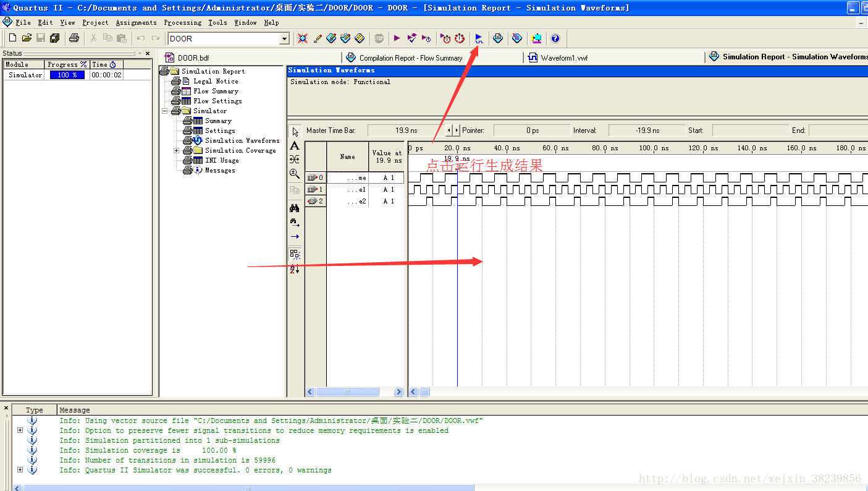This screenshot has height=491, width=868.
Task: Select Simulation Waveforms tree item
Action: (x=242, y=140)
